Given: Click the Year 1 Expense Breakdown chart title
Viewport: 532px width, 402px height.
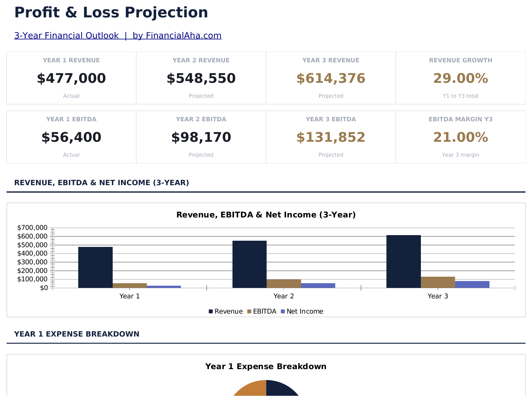Looking at the screenshot, I should (x=266, y=367).
